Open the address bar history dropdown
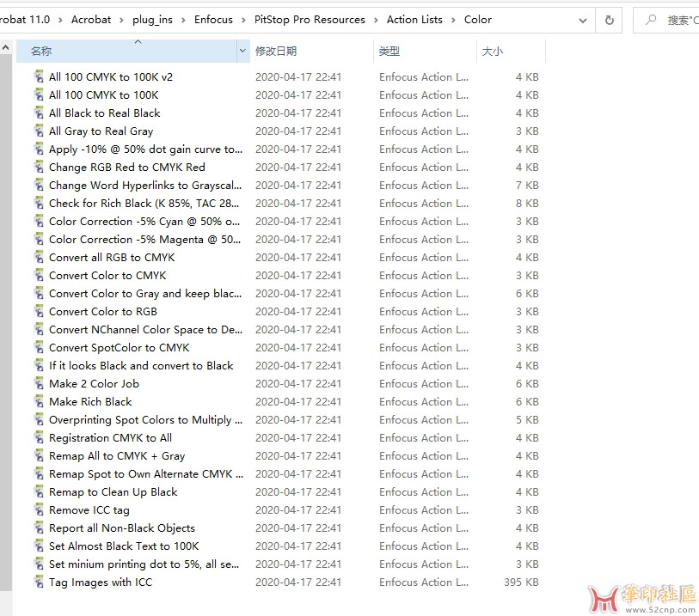This screenshot has width=699, height=616. [583, 21]
